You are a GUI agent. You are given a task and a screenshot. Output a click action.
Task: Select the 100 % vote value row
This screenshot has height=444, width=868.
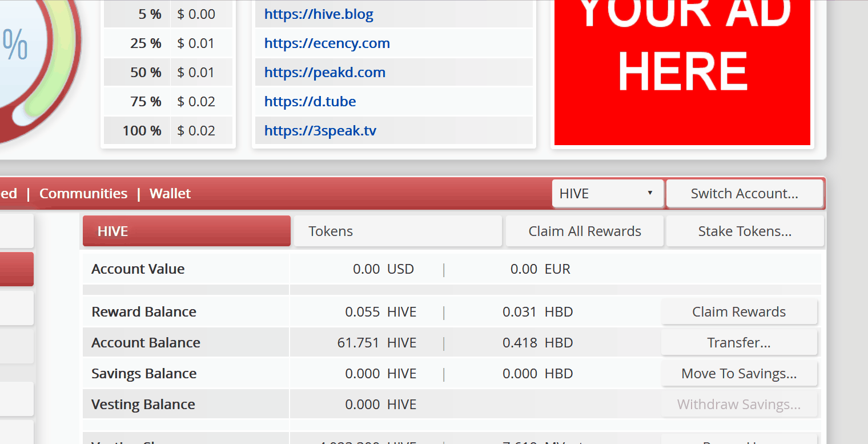pos(168,131)
